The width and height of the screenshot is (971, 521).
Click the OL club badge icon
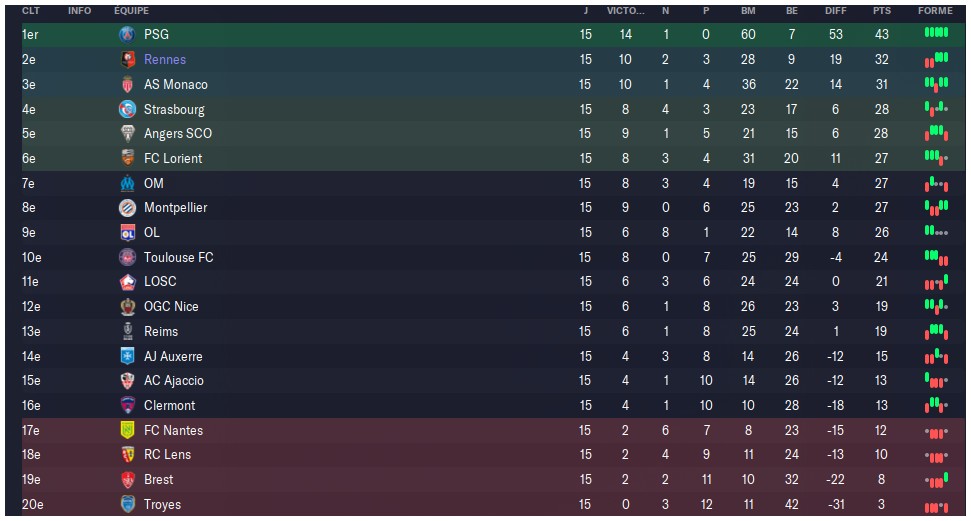pyautogui.click(x=127, y=232)
